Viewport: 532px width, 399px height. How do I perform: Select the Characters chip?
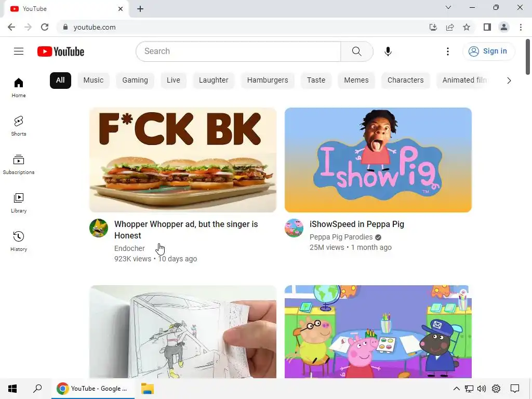point(405,81)
